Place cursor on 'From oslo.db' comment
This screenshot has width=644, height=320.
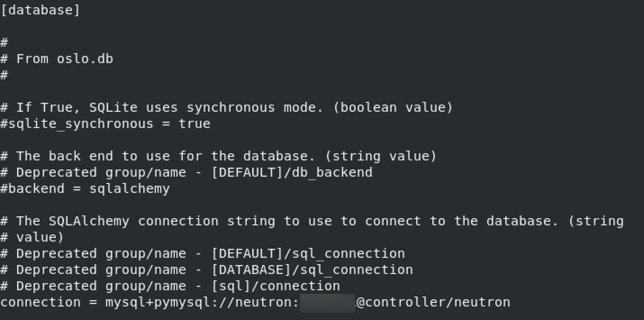coord(64,59)
